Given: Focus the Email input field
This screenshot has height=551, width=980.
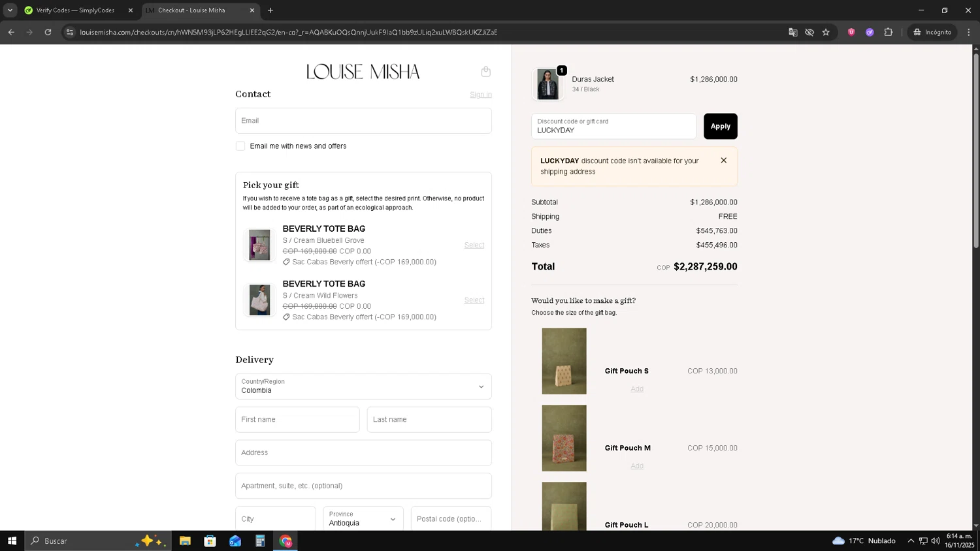Looking at the screenshot, I should [x=363, y=121].
